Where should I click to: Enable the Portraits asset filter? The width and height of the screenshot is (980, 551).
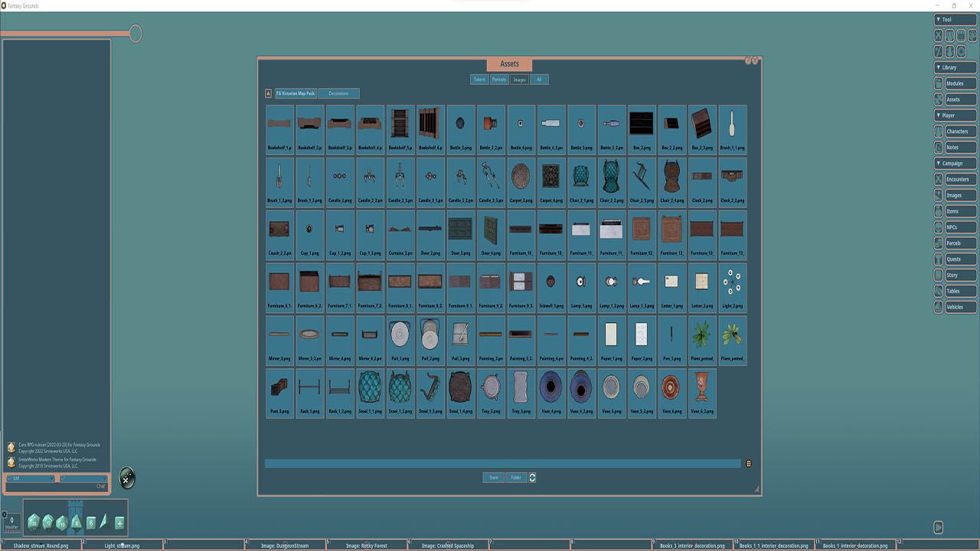(499, 79)
